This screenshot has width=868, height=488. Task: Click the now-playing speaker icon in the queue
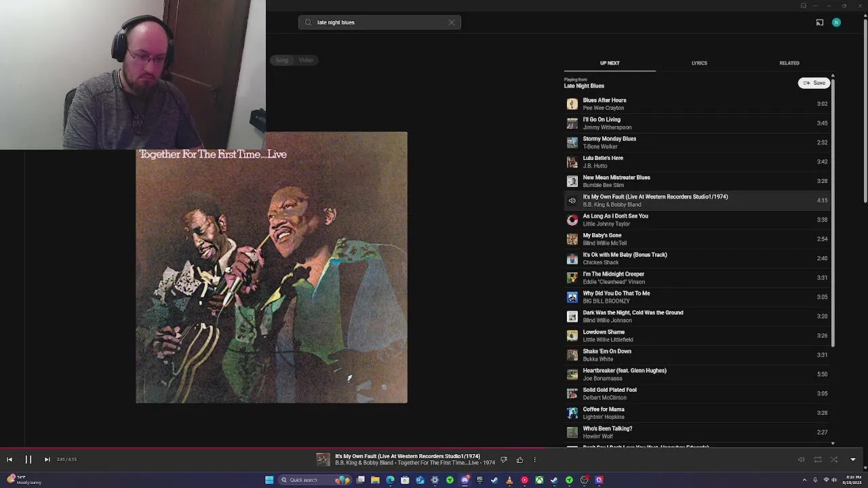tap(572, 201)
